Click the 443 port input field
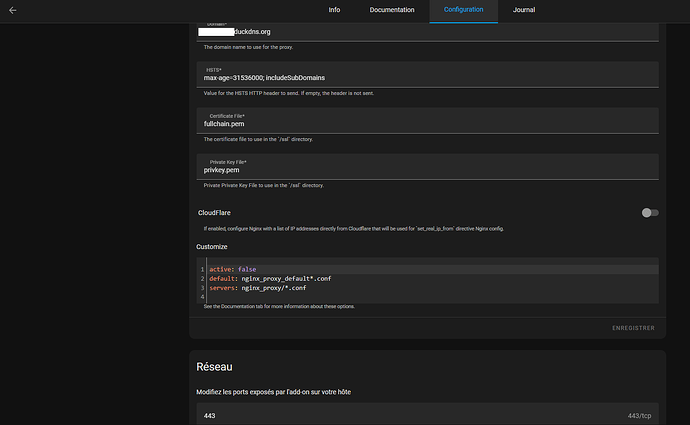This screenshot has height=425, width=690. [x=400, y=415]
